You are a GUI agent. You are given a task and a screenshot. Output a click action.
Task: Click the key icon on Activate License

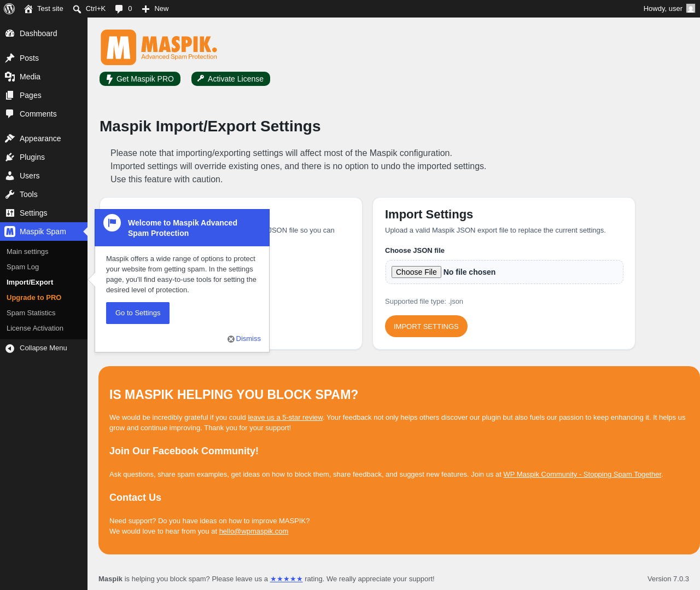point(201,78)
